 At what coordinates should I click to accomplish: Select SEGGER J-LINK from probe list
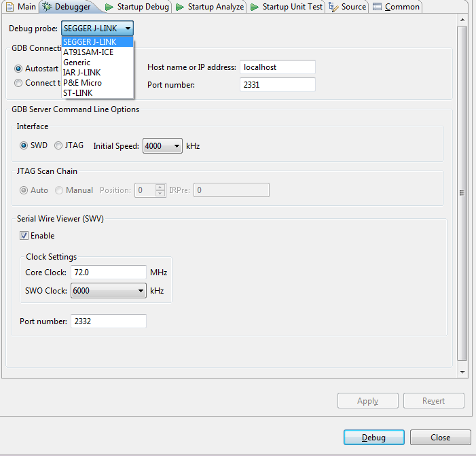97,41
